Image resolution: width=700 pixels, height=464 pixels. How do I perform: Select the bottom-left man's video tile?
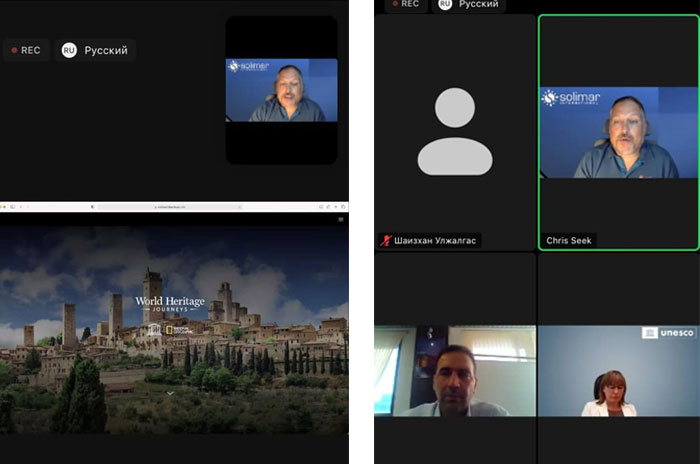point(455,370)
